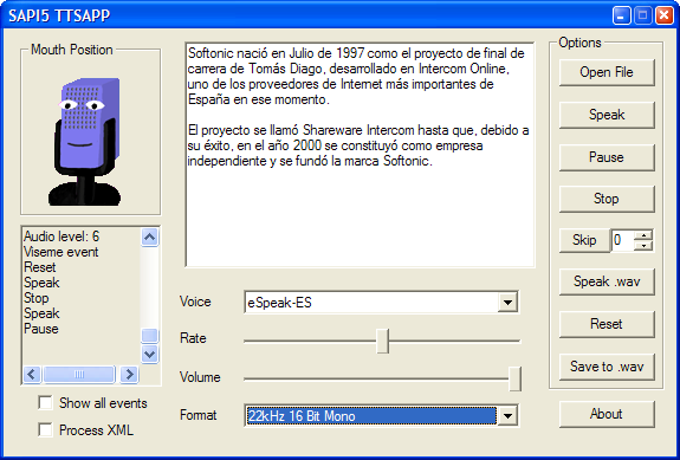680x460 pixels.
Task: Open the Voice dropdown list
Action: [507, 302]
